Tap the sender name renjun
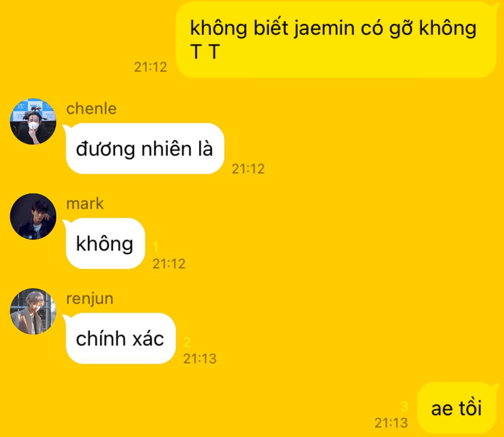Viewport: 504px width, 437px height. pyautogui.click(x=90, y=298)
